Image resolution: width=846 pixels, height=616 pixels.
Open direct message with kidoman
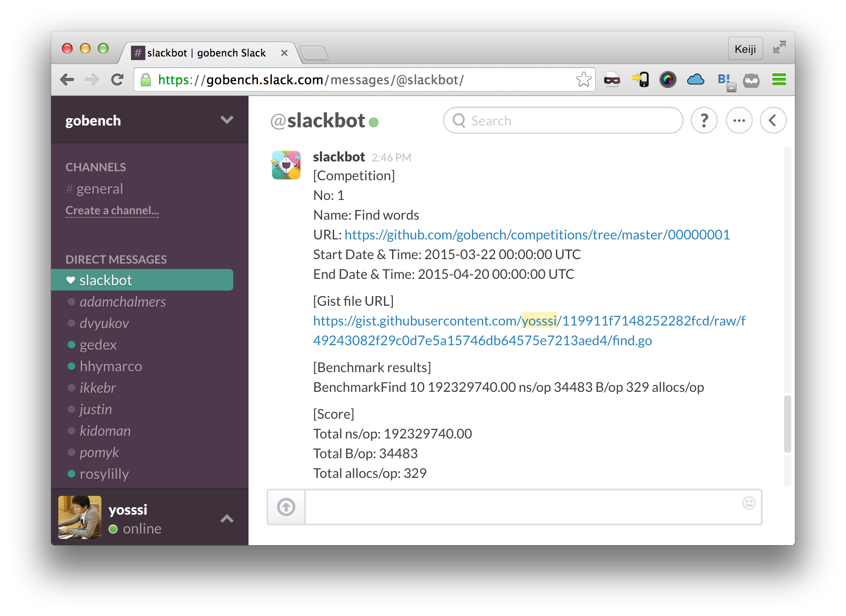(x=105, y=431)
